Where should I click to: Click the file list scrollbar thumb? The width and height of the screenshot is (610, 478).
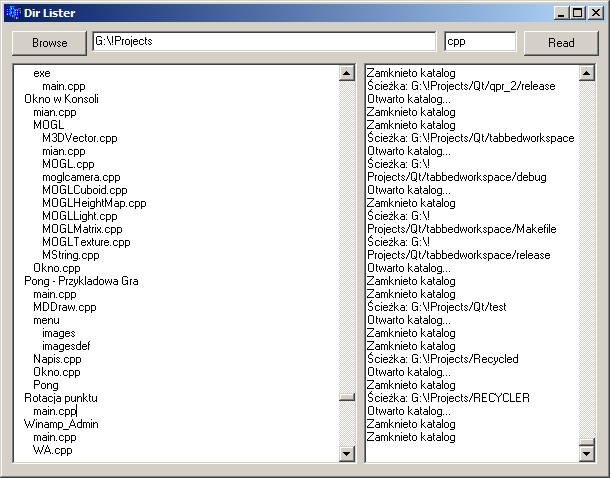[347, 397]
